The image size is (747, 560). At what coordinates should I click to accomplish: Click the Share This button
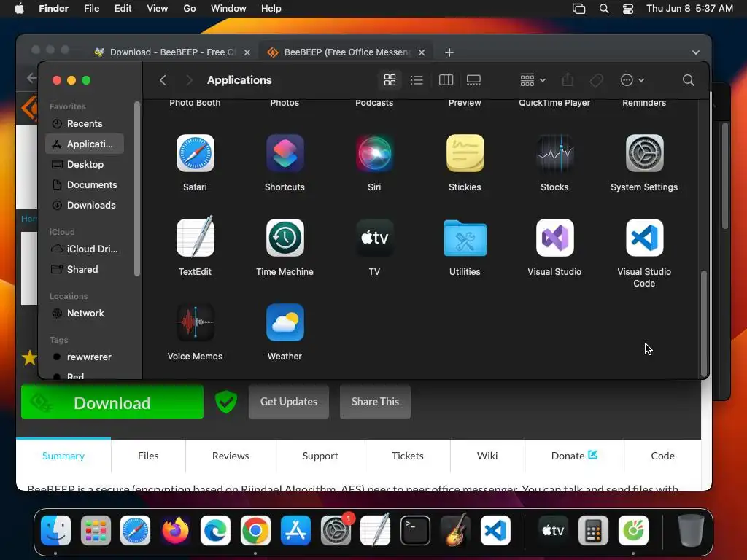pos(376,402)
